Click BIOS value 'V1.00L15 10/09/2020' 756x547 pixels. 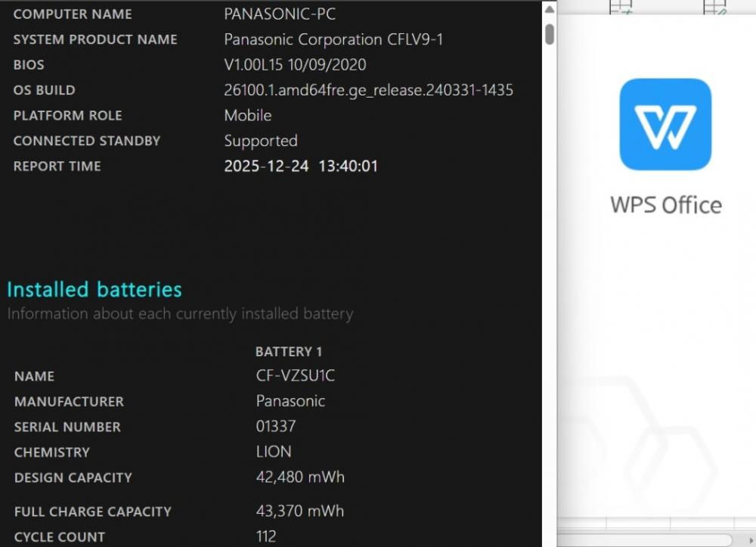tap(295, 64)
